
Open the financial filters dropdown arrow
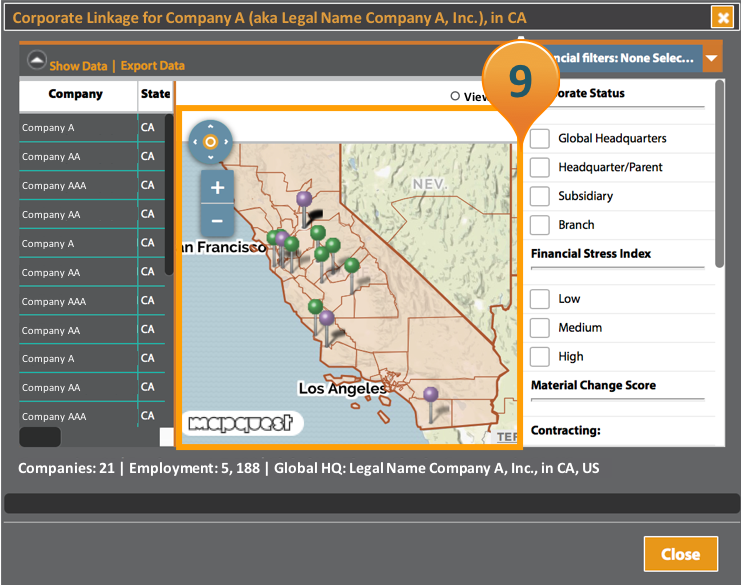(x=712, y=58)
